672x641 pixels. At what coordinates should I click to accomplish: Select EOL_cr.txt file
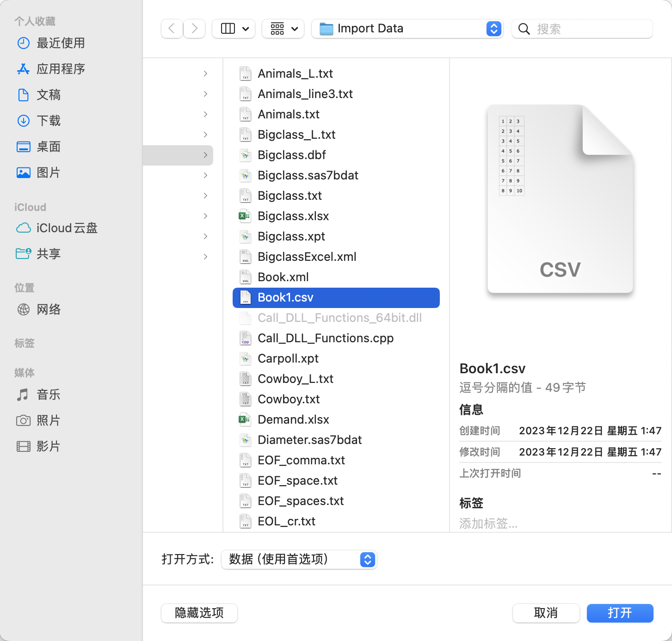click(336, 521)
